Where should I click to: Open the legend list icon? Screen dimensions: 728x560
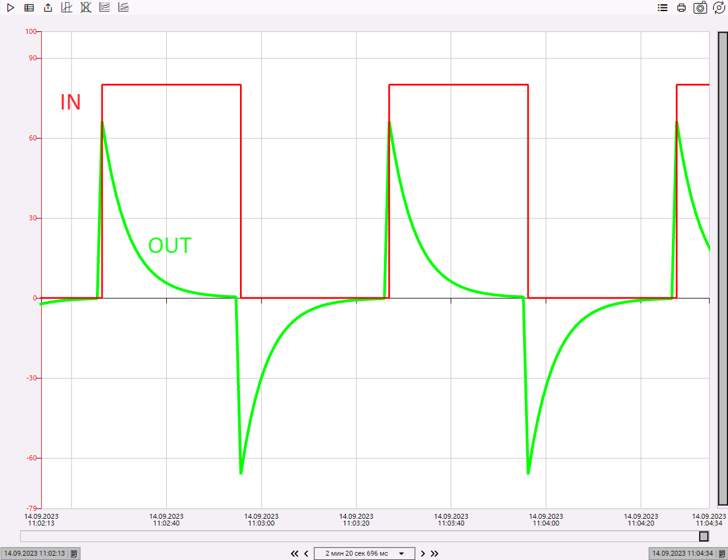(662, 8)
